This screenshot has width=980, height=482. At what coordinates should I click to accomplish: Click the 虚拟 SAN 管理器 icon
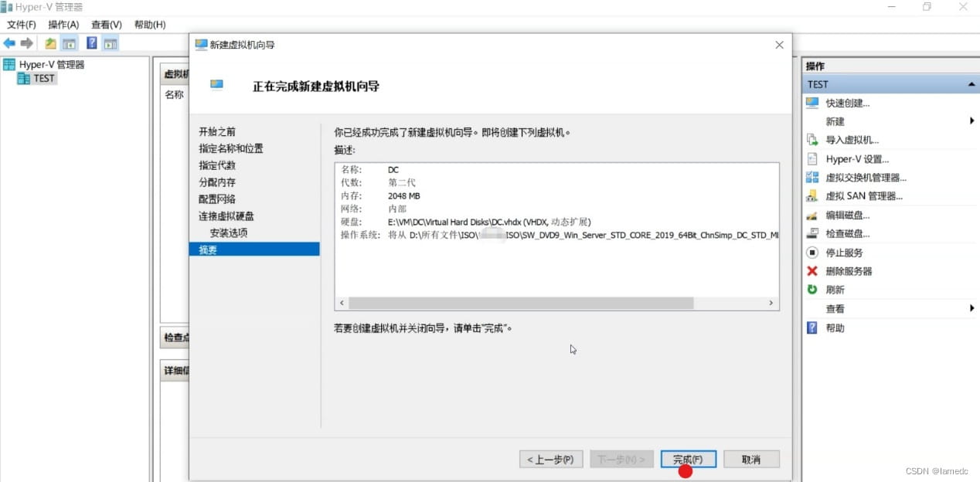click(x=812, y=196)
